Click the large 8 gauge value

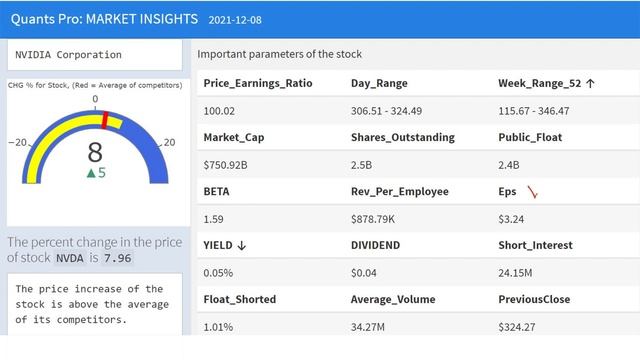pos(95,152)
